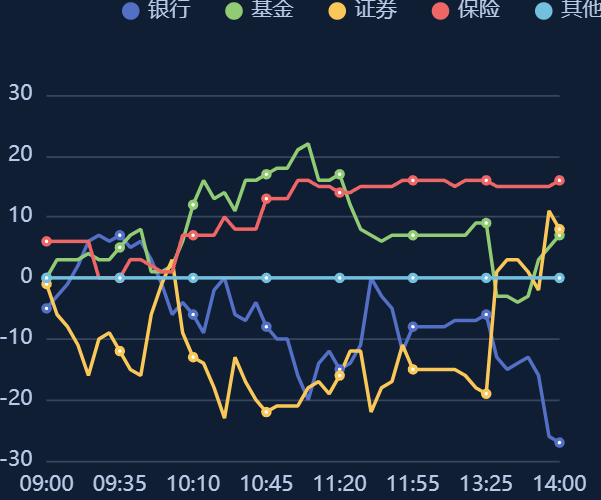
Task: Click the yellow 证券 legend circle
Action: [x=337, y=11]
